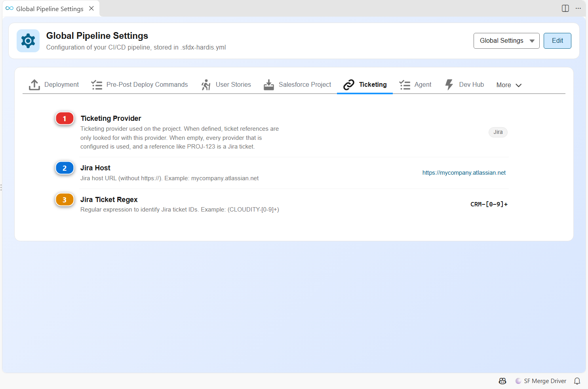Open the Agent tab
588x389 pixels.
point(415,85)
